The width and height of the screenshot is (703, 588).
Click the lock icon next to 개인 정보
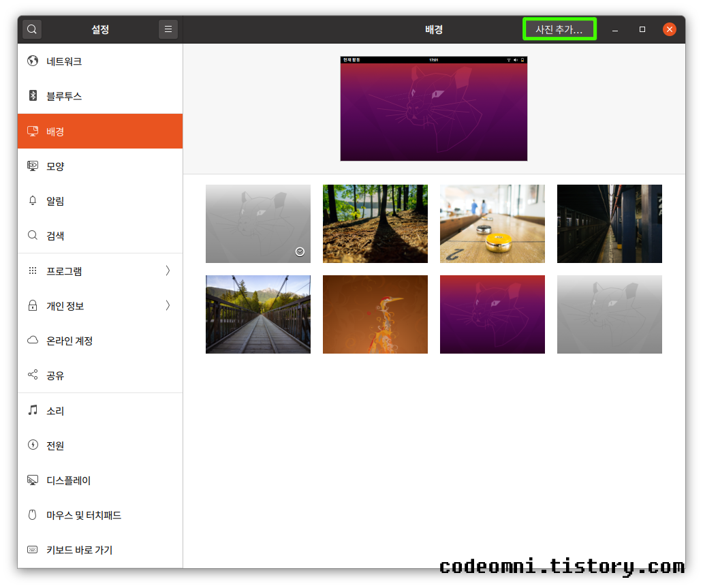[33, 305]
